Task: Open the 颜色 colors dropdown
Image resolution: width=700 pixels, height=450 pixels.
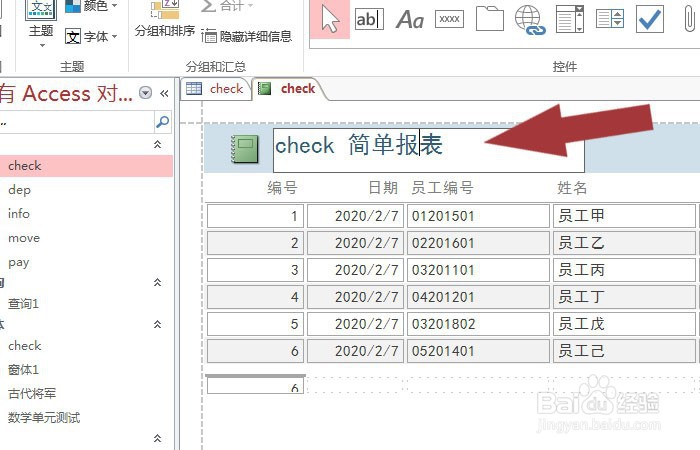Action: [92, 6]
